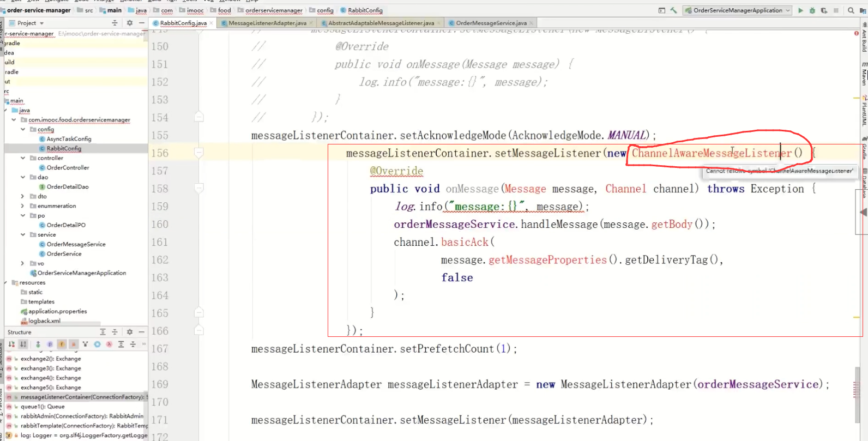Image resolution: width=868 pixels, height=441 pixels.
Task: Select queue1(): Queue in Structure panel
Action: click(43, 407)
